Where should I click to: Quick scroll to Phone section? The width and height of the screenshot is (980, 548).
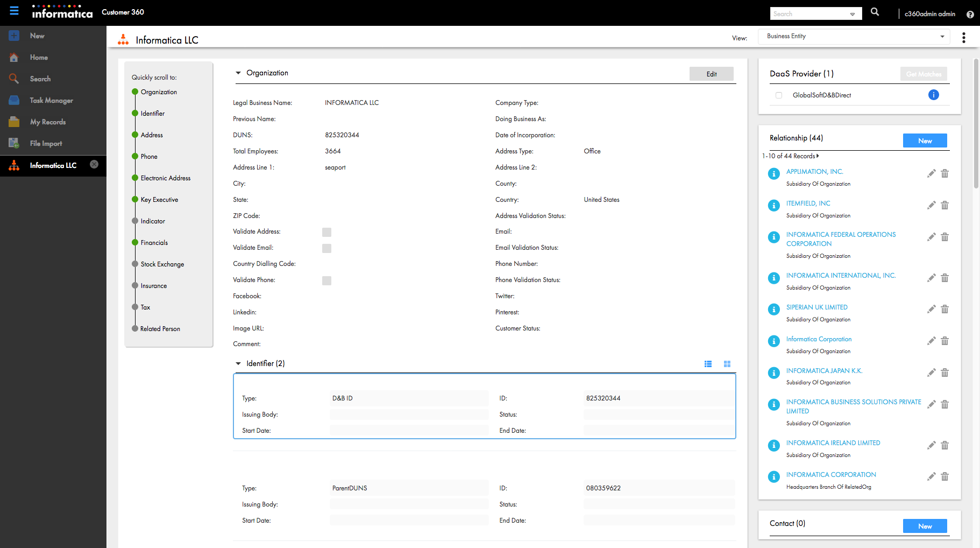(149, 157)
